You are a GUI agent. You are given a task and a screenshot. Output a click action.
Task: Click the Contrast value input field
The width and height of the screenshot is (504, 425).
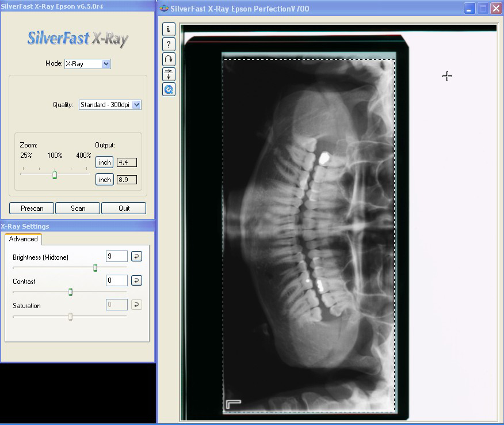117,280
